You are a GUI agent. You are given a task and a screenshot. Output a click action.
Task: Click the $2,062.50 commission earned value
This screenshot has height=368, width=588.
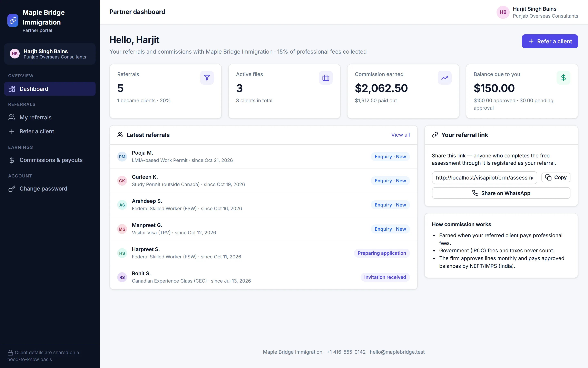381,88
